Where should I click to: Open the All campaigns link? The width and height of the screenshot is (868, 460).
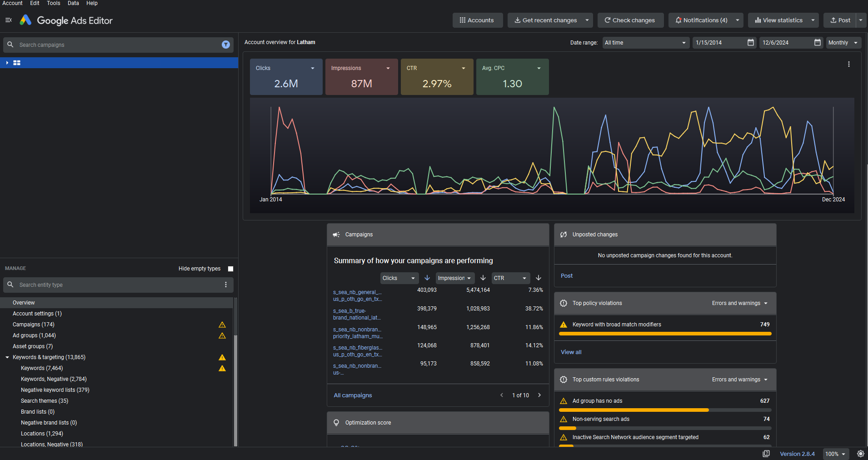tap(353, 395)
